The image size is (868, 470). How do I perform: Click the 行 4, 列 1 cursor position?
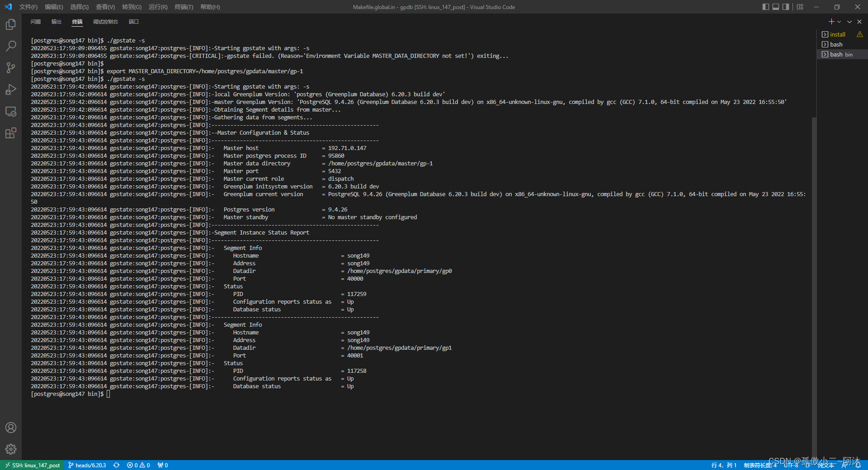pos(724,465)
